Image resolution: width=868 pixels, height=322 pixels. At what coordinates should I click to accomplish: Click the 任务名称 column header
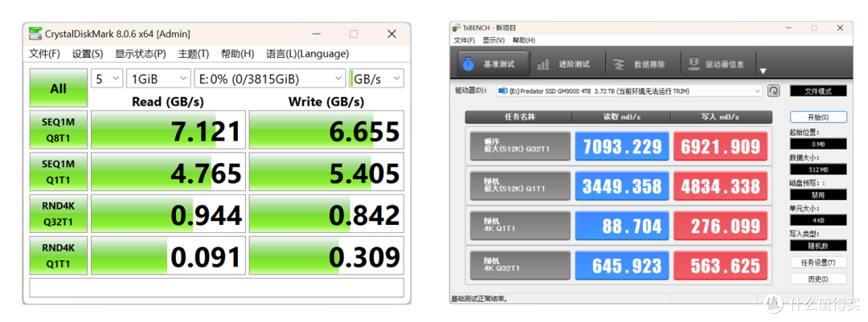point(518,117)
